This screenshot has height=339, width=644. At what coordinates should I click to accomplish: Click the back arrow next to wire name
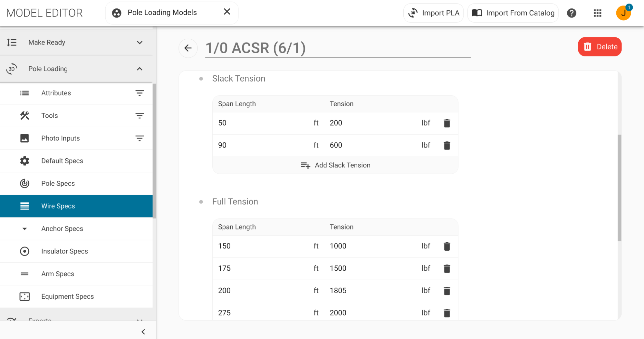point(188,48)
